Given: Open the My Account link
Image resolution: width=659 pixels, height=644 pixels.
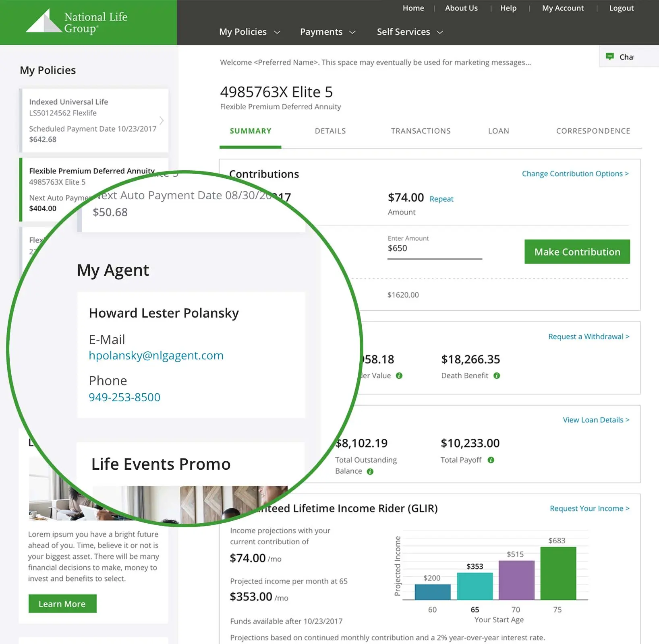Looking at the screenshot, I should [563, 8].
